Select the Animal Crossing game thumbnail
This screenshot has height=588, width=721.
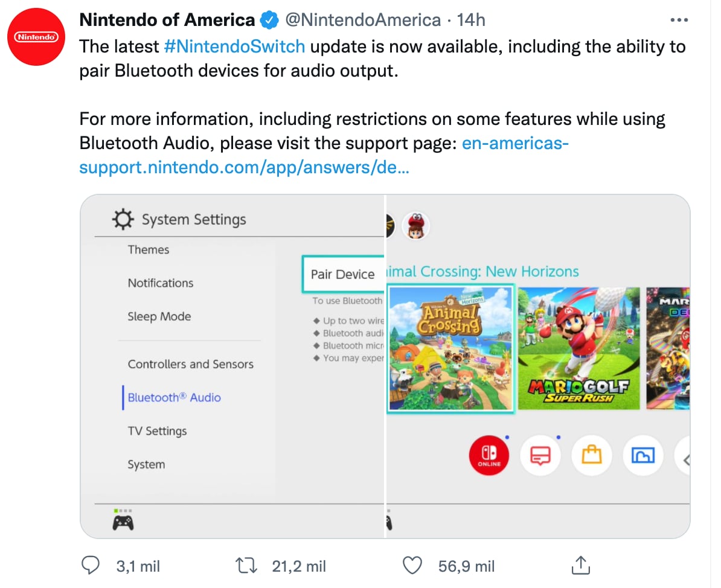pyautogui.click(x=450, y=348)
